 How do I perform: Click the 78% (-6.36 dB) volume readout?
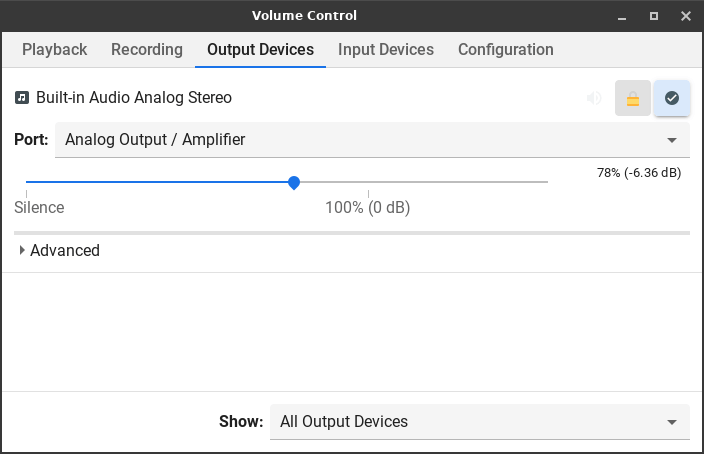click(x=639, y=173)
